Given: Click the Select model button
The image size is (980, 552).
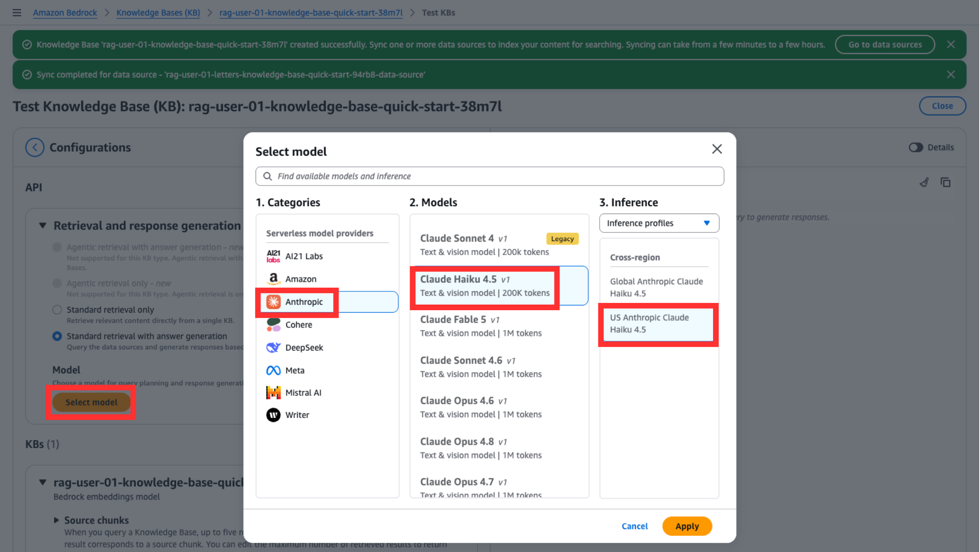Looking at the screenshot, I should coord(91,402).
